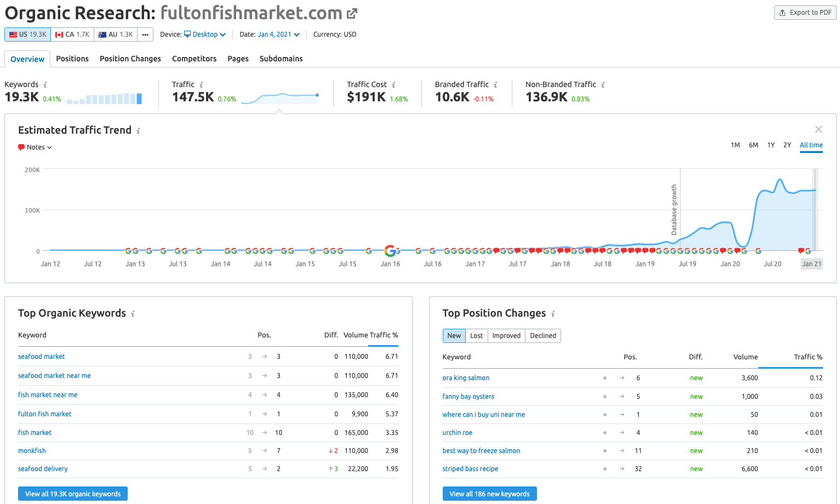Click info icon beside Non-Branded Traffic
The image size is (840, 504).
(603, 85)
